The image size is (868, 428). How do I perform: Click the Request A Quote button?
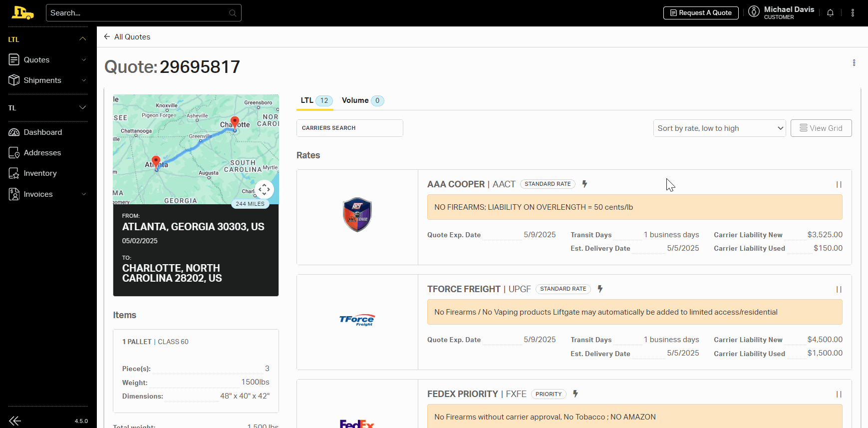[700, 13]
